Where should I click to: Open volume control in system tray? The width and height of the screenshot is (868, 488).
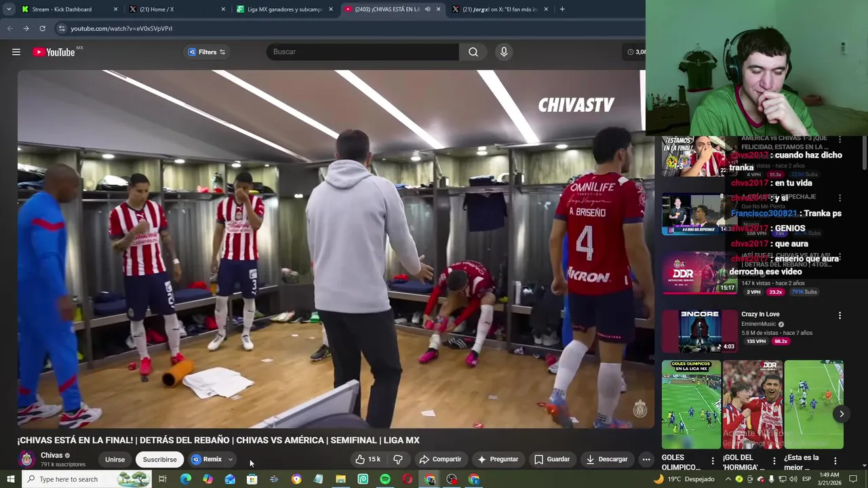point(793,479)
